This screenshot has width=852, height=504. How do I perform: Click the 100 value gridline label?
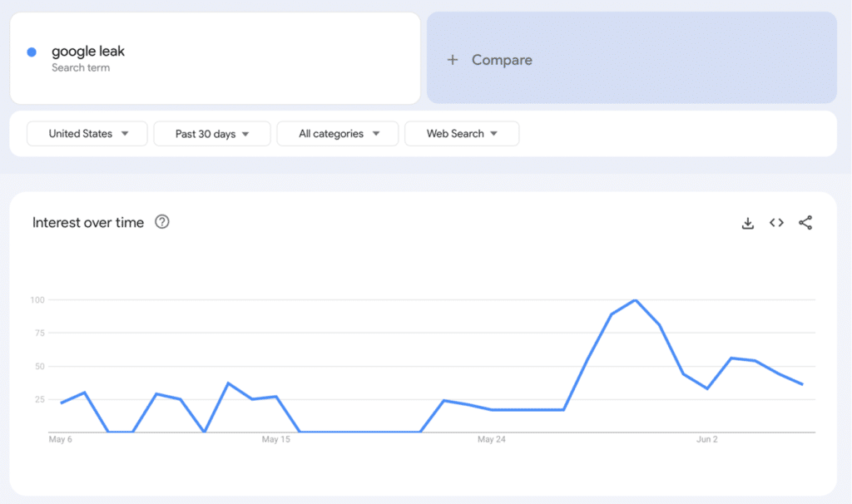coord(37,300)
